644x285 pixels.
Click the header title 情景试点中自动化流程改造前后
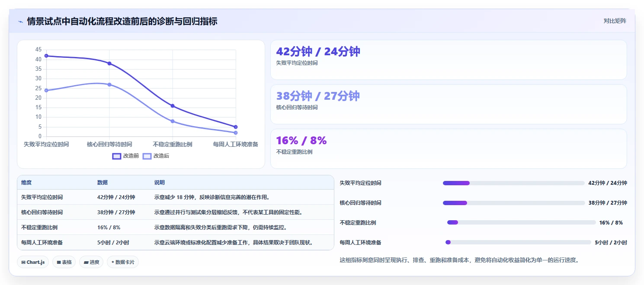point(122,21)
